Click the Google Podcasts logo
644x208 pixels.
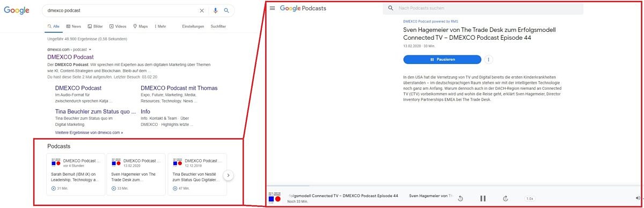click(x=303, y=8)
